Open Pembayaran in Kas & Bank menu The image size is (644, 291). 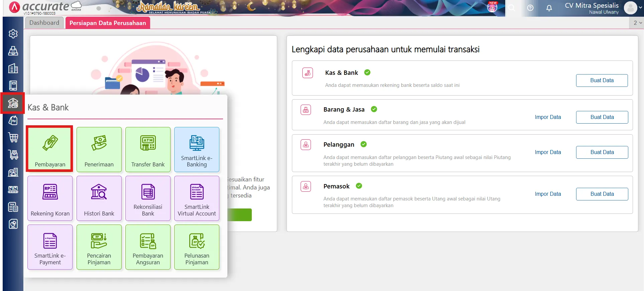click(x=50, y=149)
